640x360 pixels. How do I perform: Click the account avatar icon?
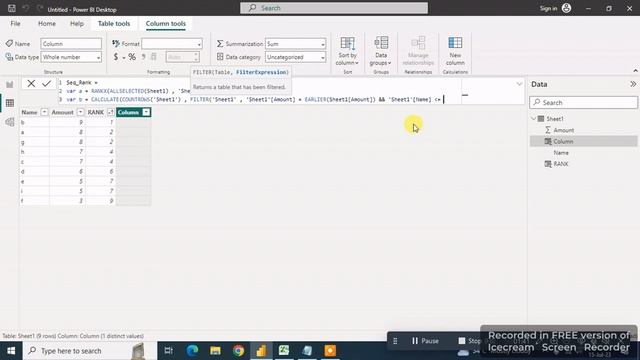point(567,8)
